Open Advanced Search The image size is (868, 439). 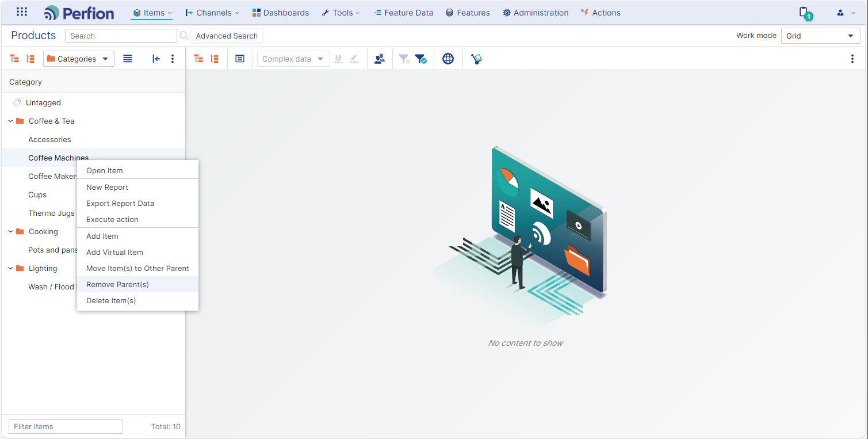[x=227, y=36]
